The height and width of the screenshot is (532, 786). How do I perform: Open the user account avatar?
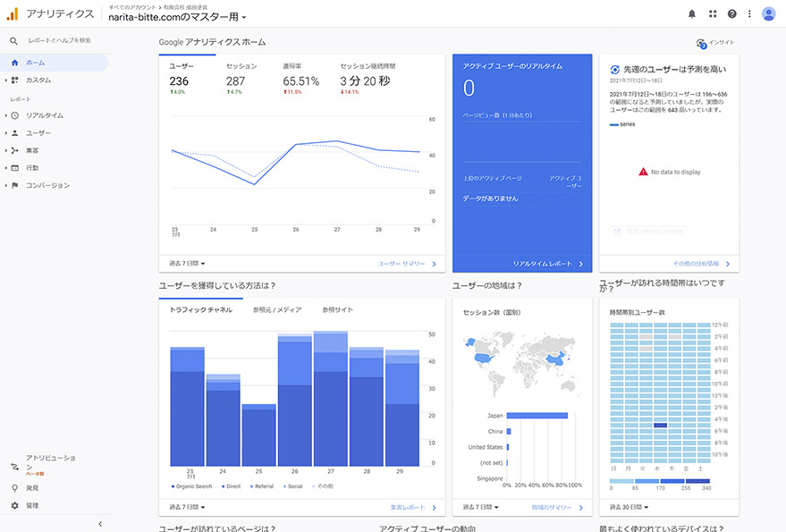click(768, 14)
